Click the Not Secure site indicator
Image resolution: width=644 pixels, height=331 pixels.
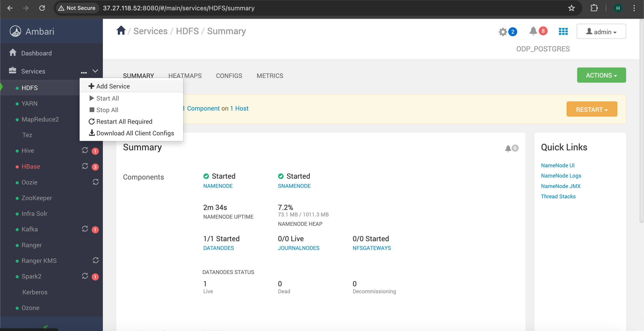[77, 8]
